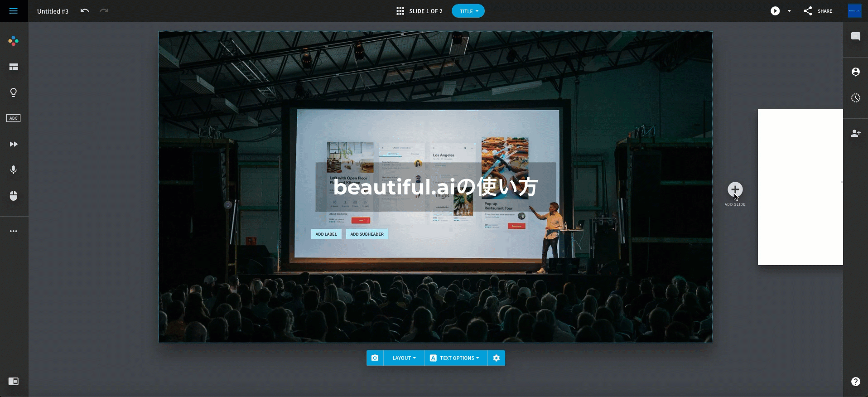The height and width of the screenshot is (397, 868).
Task: Open the mouse interaction icon
Action: pos(14,196)
